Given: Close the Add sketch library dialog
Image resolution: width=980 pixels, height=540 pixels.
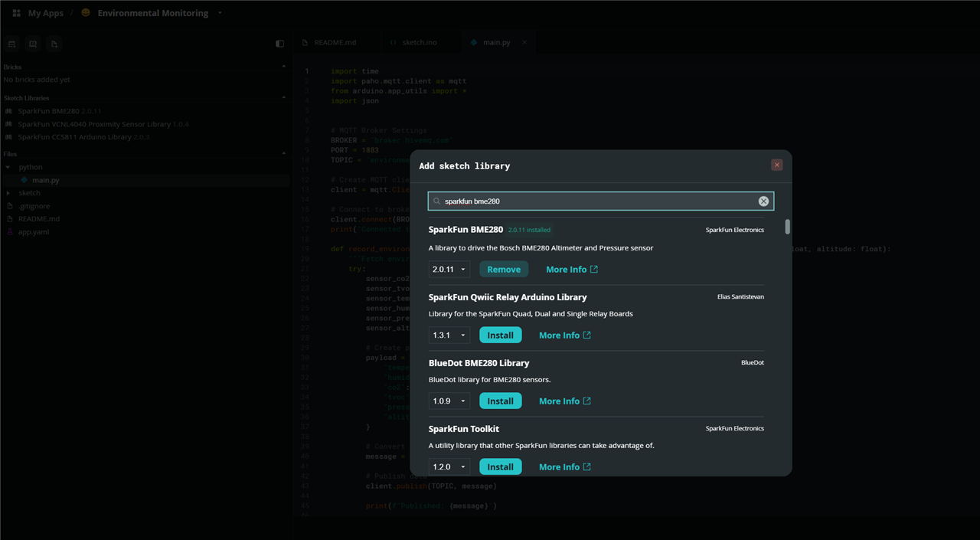Looking at the screenshot, I should click(x=776, y=165).
